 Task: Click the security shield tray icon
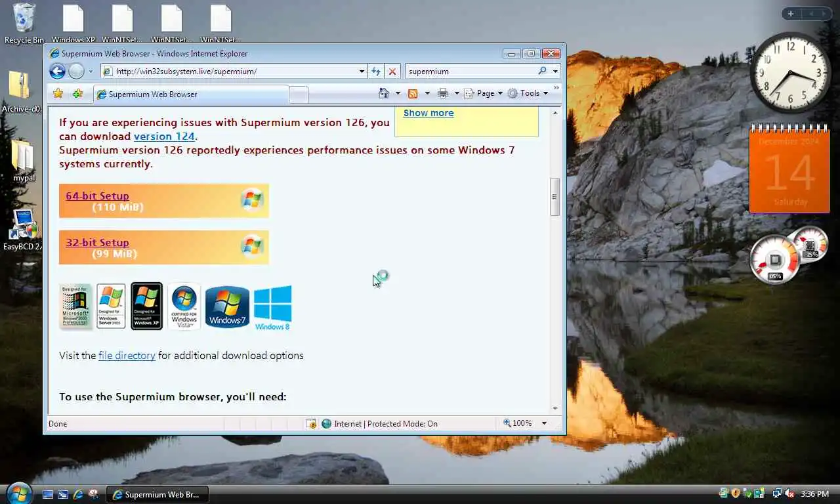pyautogui.click(x=736, y=493)
